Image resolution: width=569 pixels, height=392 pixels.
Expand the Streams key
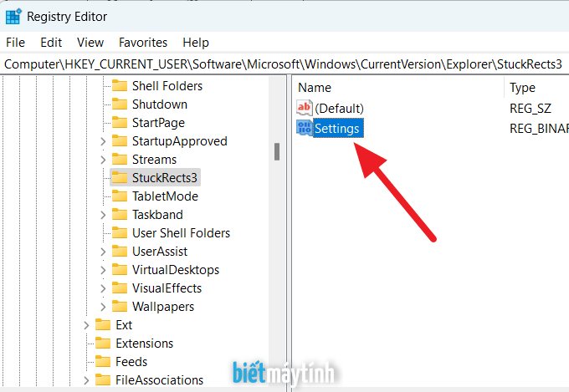pos(103,160)
